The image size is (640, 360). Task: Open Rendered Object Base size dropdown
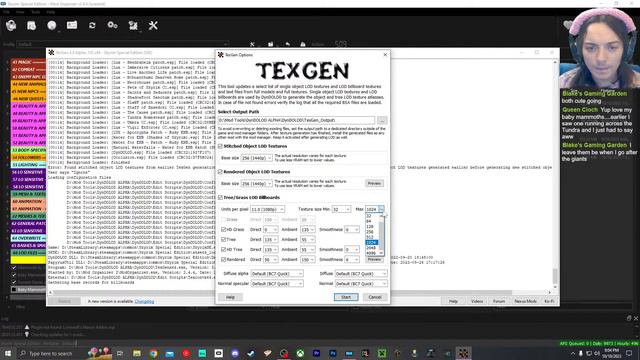[x=256, y=184]
